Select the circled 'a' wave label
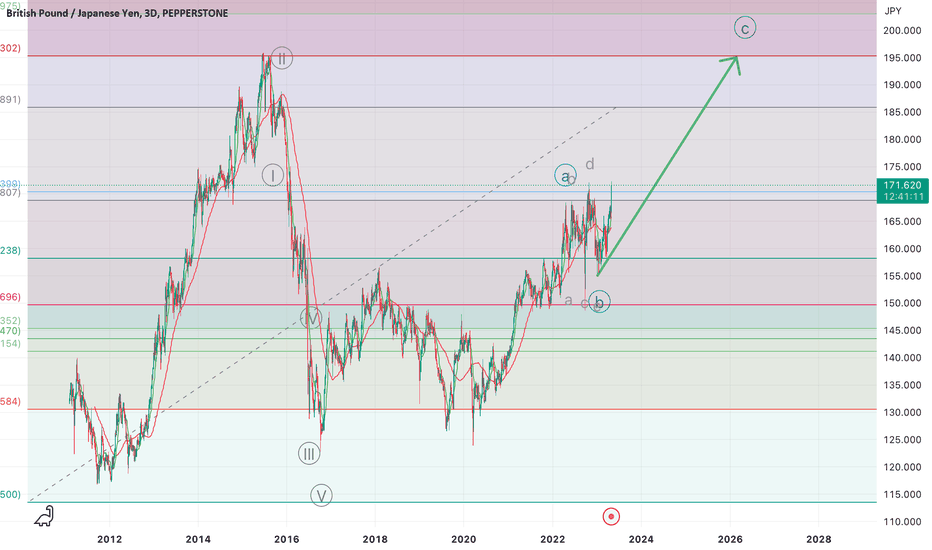The height and width of the screenshot is (550, 932). [x=565, y=175]
